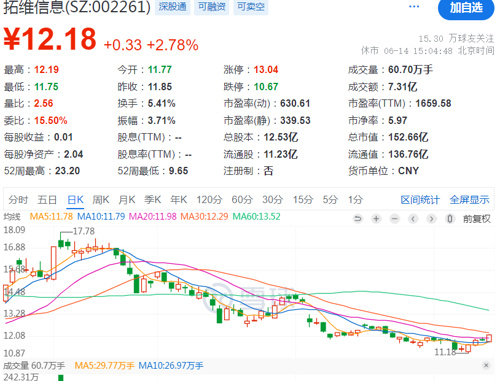Shift chart left with previous arrow
Image resolution: width=500 pixels, height=381 pixels.
click(413, 219)
